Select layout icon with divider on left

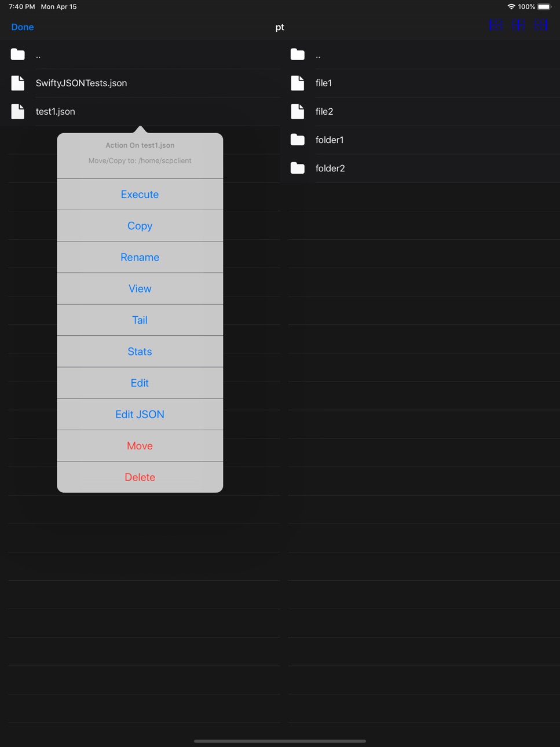click(496, 25)
